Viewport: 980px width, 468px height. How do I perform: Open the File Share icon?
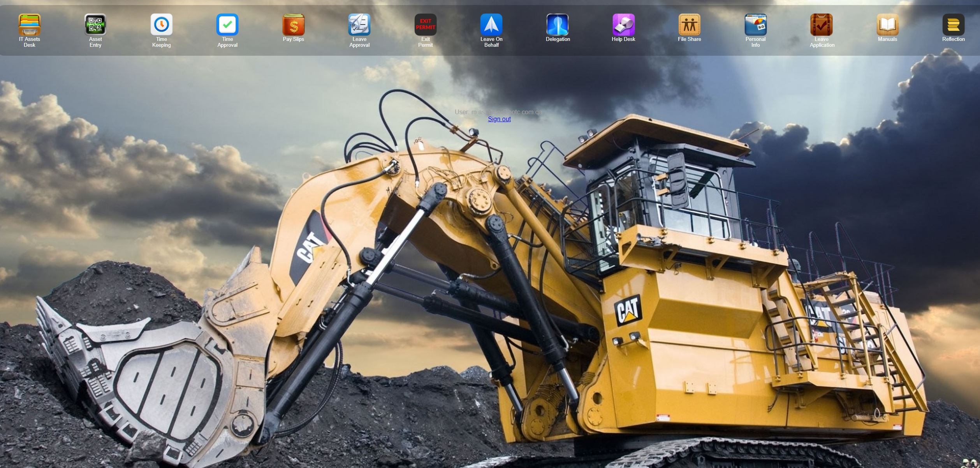(x=690, y=25)
